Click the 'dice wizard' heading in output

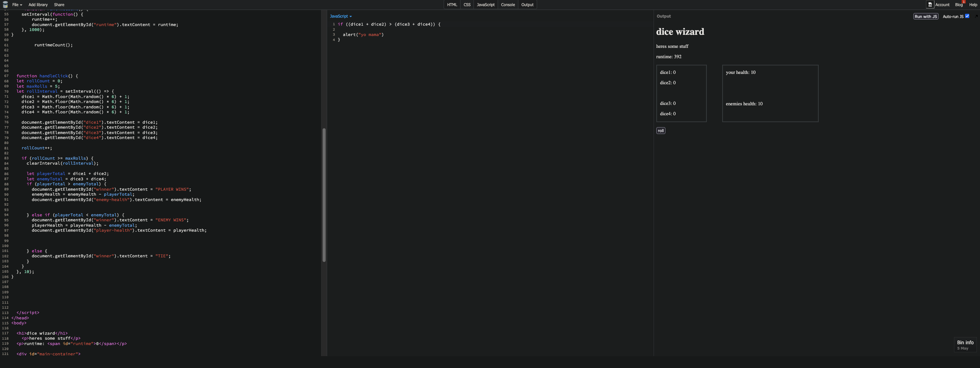click(680, 32)
